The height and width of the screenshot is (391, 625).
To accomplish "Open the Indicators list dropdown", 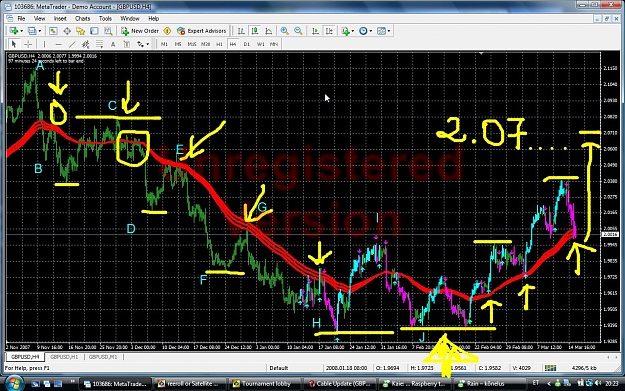I will pyautogui.click(x=352, y=31).
